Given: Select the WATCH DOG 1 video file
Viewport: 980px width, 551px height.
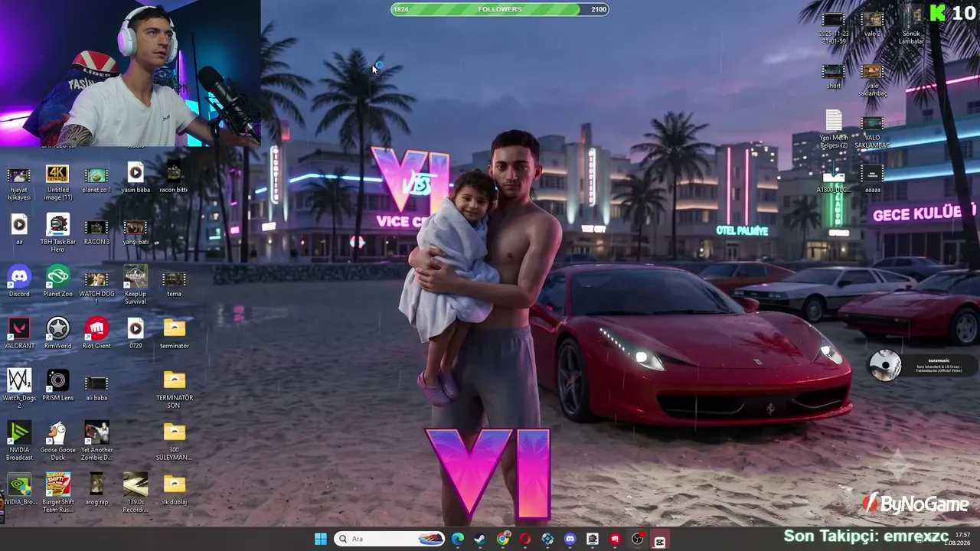Looking at the screenshot, I should tap(96, 286).
